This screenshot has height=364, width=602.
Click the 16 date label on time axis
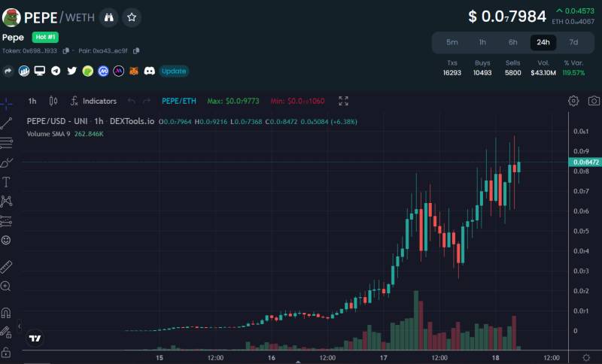272,358
